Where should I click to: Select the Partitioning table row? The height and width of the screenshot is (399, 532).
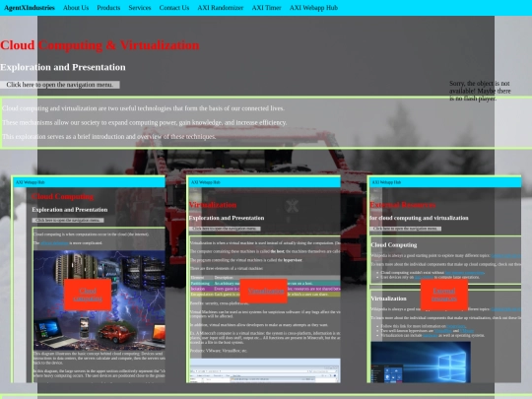(x=265, y=284)
